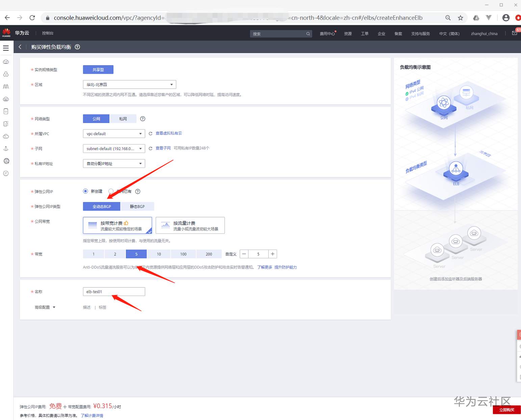Open the wave-chart monitoring sidebar icon
Image resolution: width=521 pixels, height=420 pixels.
point(6,87)
